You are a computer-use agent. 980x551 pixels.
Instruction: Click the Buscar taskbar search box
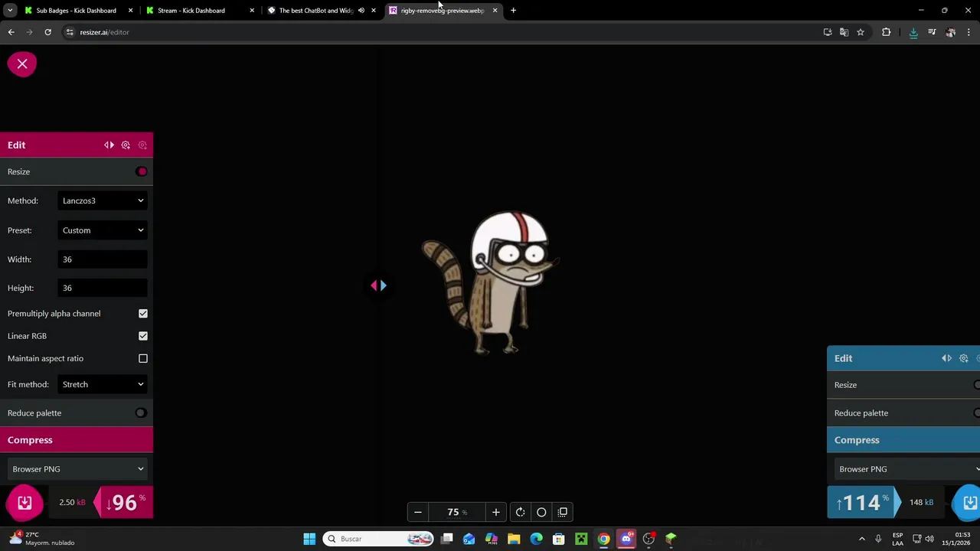pos(380,539)
